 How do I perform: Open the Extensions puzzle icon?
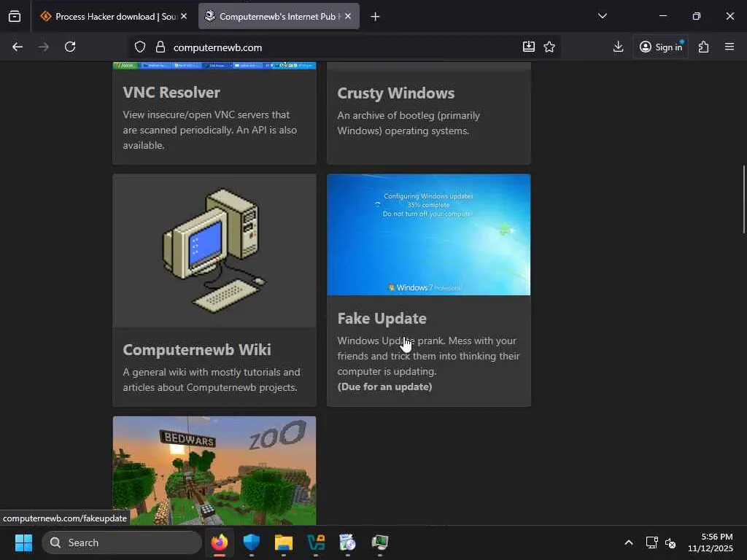[704, 47]
